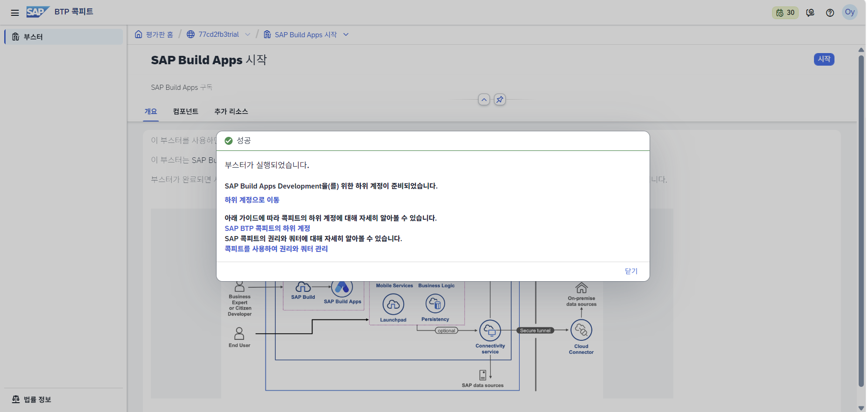Click the SAP logo
The image size is (868, 412).
[38, 12]
